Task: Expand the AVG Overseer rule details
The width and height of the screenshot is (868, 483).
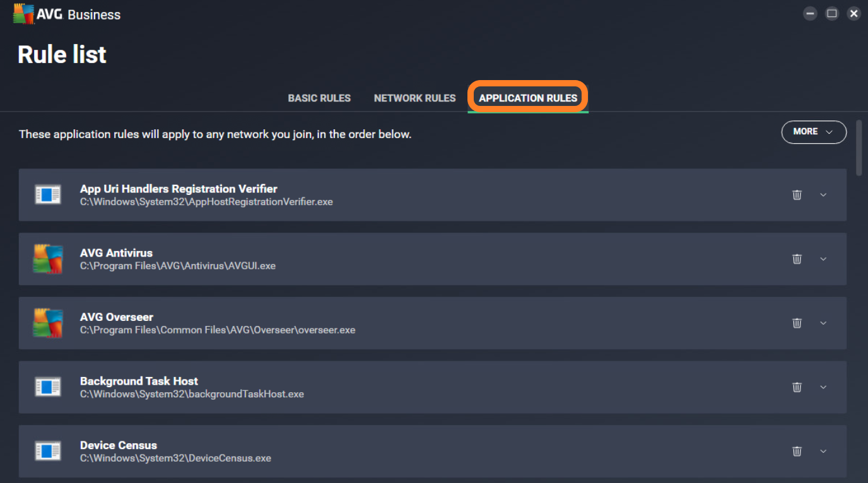Action: (x=823, y=323)
